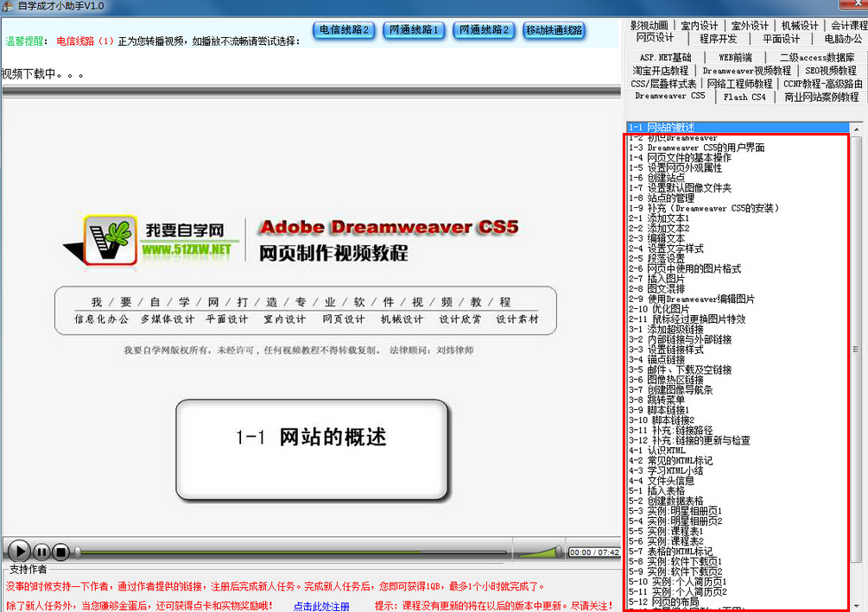
Task: Open the 网络工程师教程 course tab
Action: tap(739, 84)
